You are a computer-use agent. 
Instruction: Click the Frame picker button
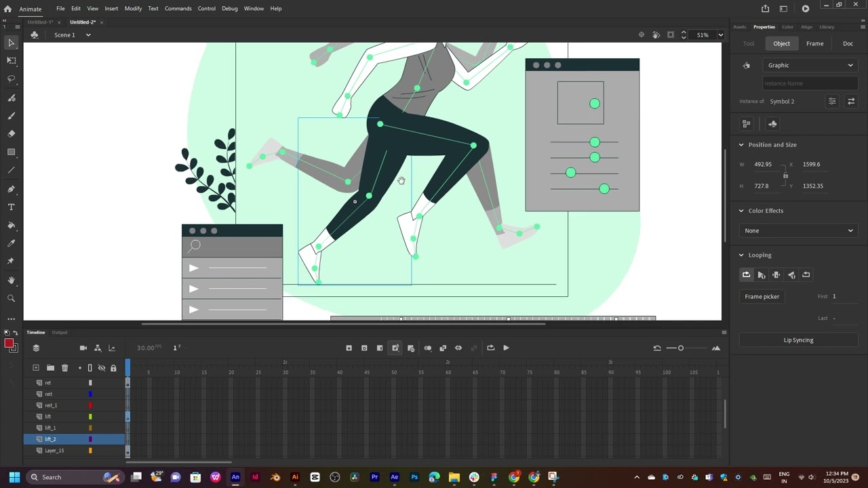762,296
